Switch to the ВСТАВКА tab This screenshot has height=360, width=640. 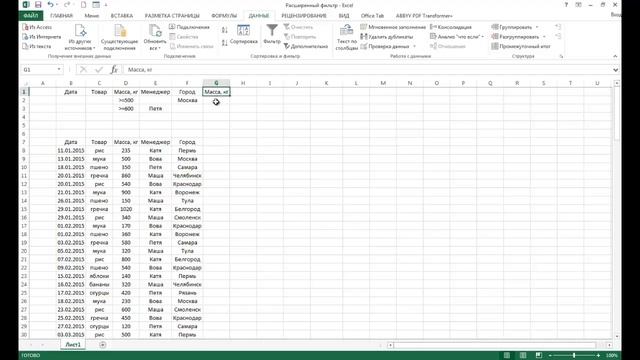[122, 16]
